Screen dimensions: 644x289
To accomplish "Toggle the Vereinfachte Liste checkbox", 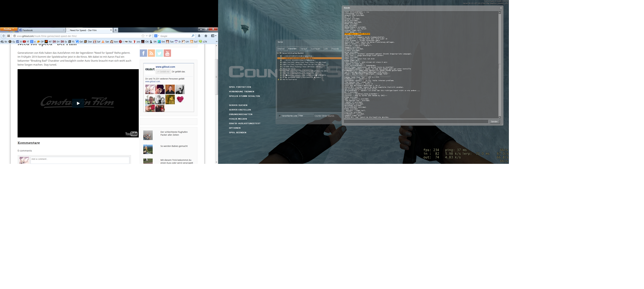I will [280, 116].
